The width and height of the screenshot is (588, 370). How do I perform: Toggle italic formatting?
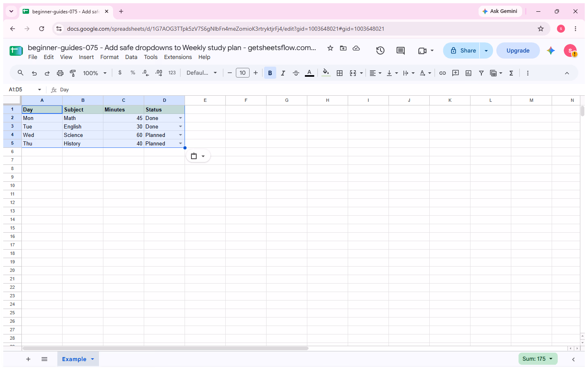283,73
